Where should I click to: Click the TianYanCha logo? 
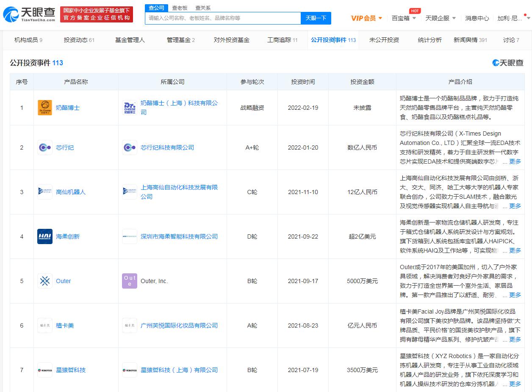(29, 14)
